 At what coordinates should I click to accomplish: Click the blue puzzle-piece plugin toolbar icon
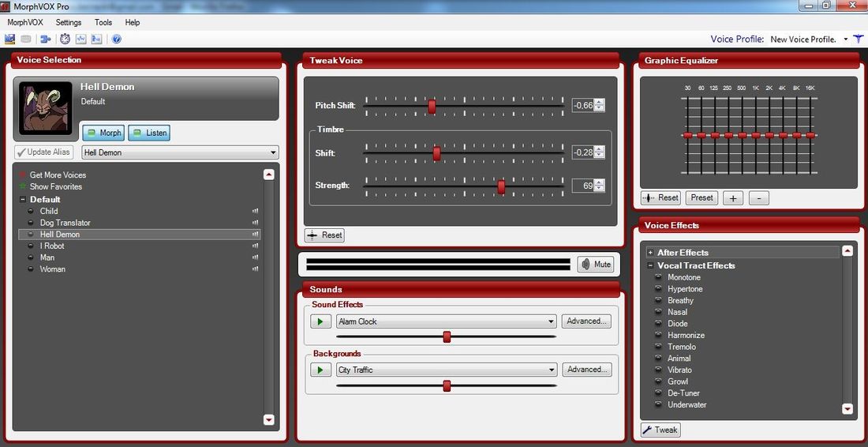click(x=46, y=39)
